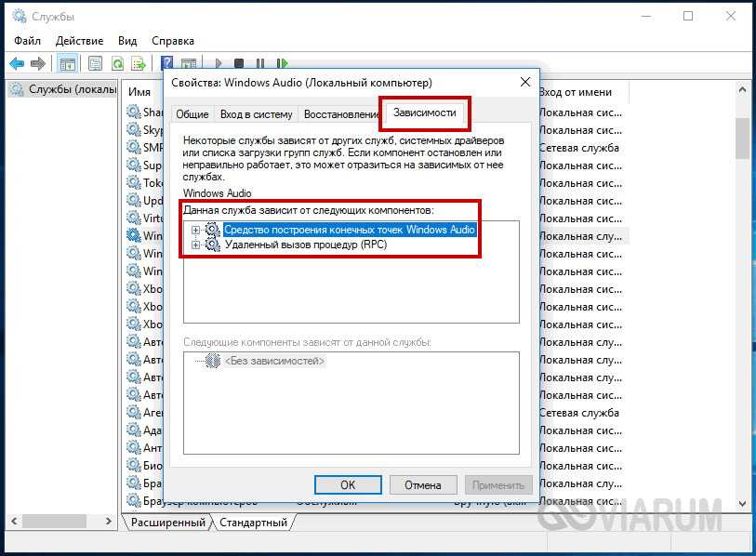Click the Restart Service toolbar icon

click(x=278, y=63)
